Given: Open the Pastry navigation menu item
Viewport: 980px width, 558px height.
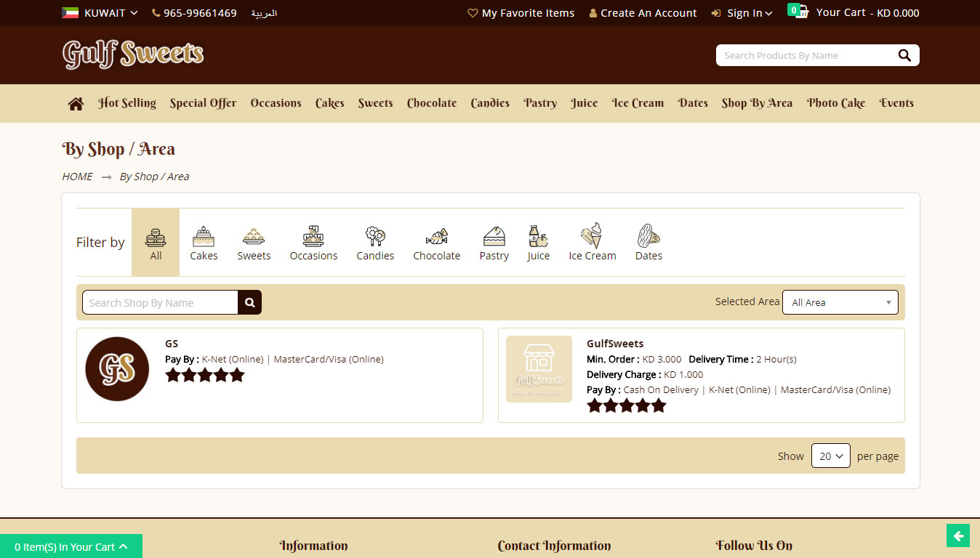Looking at the screenshot, I should pos(540,103).
